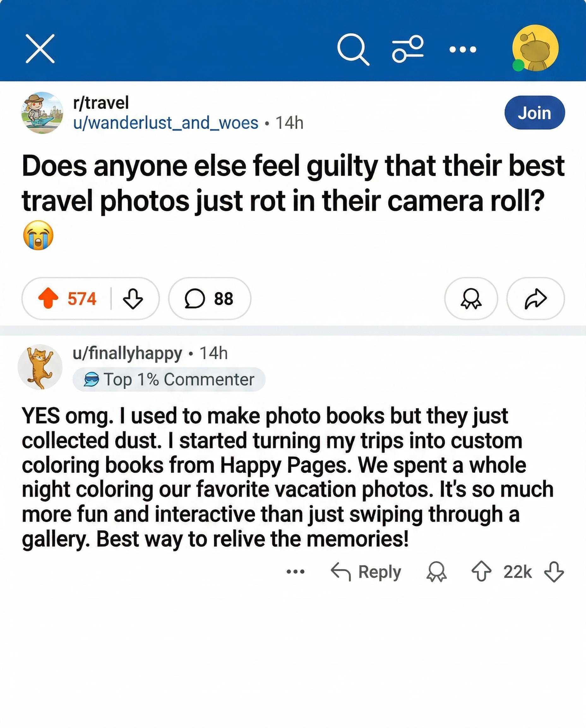Share the post with arrow icon
This screenshot has width=586, height=728.
pos(535,299)
